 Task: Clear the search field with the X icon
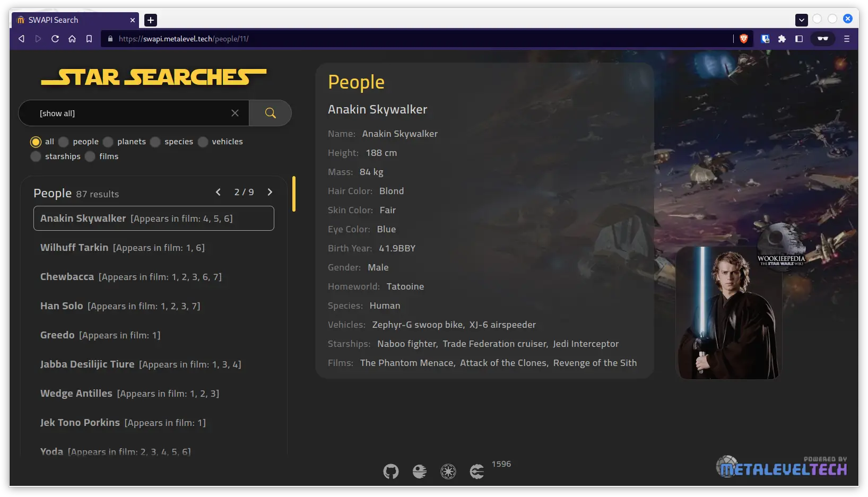tap(235, 113)
